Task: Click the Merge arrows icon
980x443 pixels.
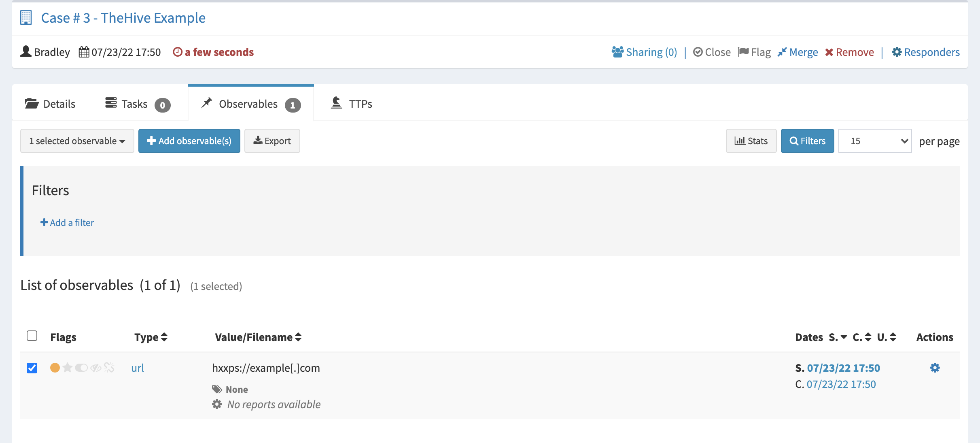Action: tap(782, 52)
